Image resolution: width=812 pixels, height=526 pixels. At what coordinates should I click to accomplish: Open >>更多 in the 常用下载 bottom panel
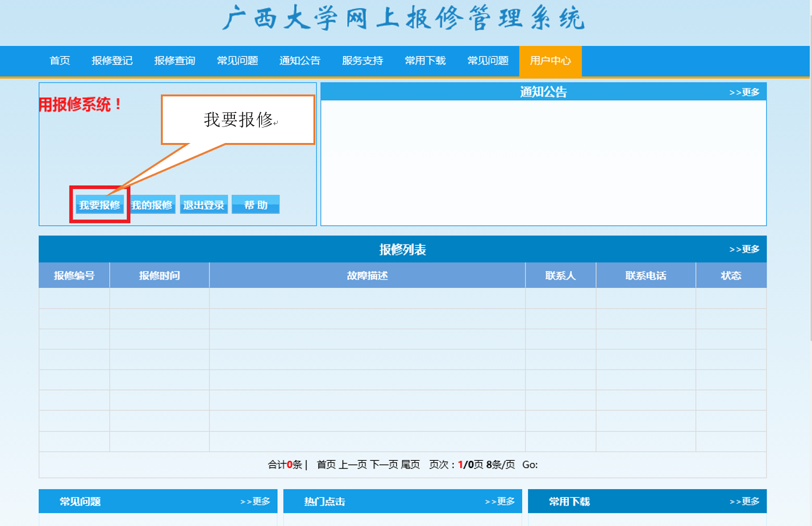click(744, 502)
